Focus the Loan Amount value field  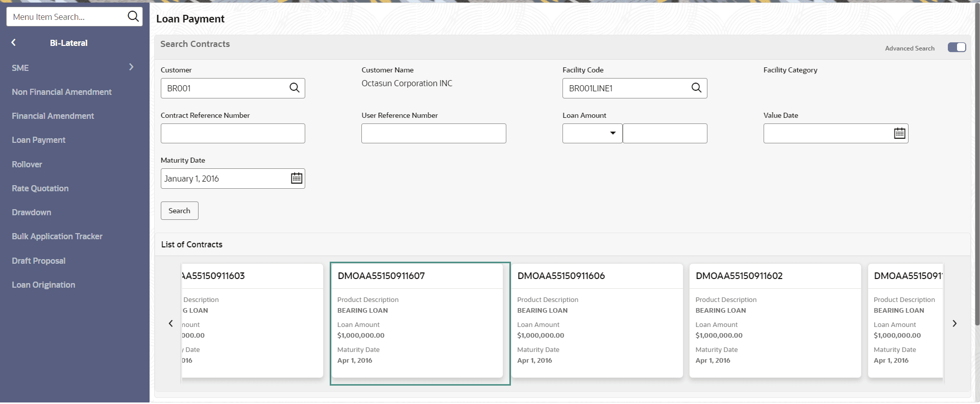click(x=665, y=133)
